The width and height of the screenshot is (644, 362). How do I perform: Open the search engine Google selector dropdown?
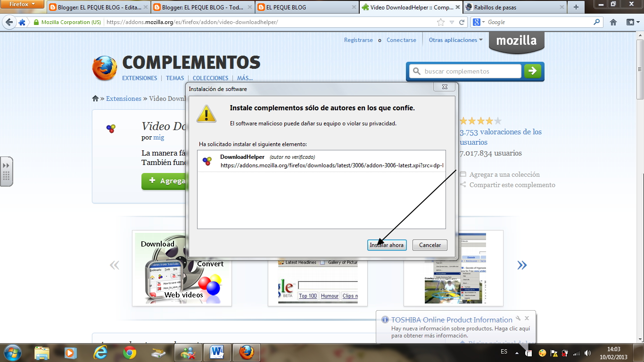coord(479,22)
